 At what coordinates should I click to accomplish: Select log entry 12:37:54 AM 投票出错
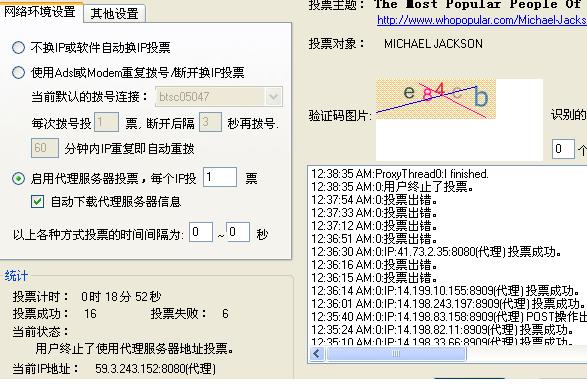click(374, 199)
